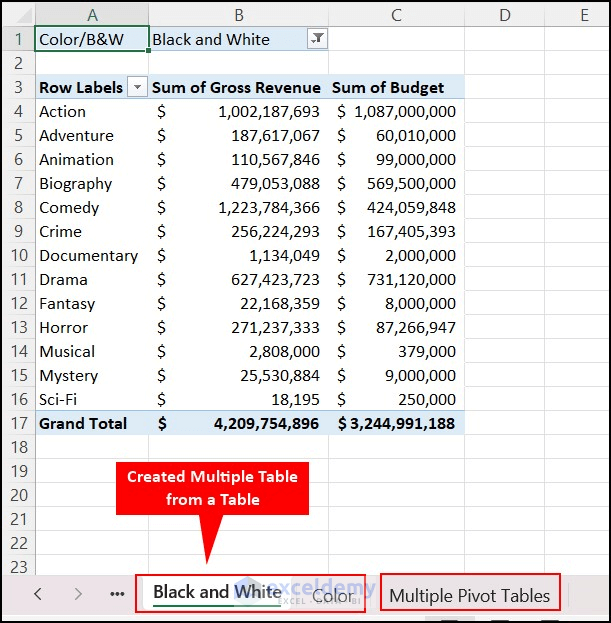
Task: Click the next sheet navigation arrow
Action: 78,594
